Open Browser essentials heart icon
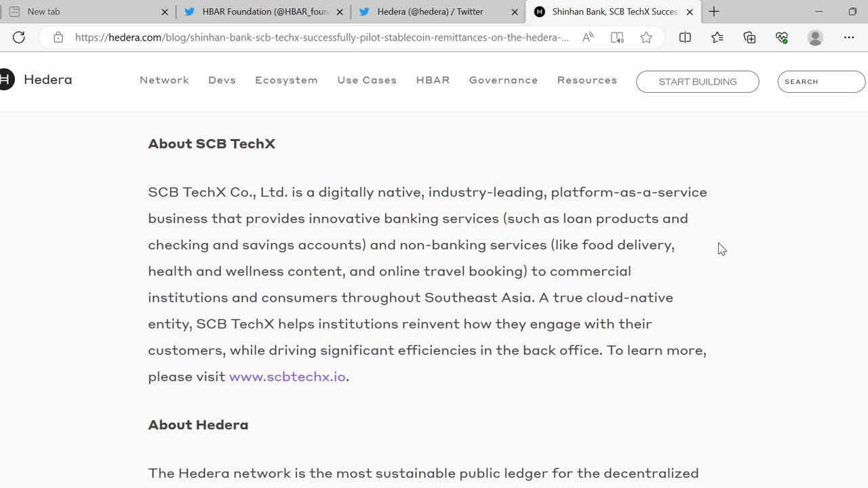The width and height of the screenshot is (868, 488). tap(782, 37)
